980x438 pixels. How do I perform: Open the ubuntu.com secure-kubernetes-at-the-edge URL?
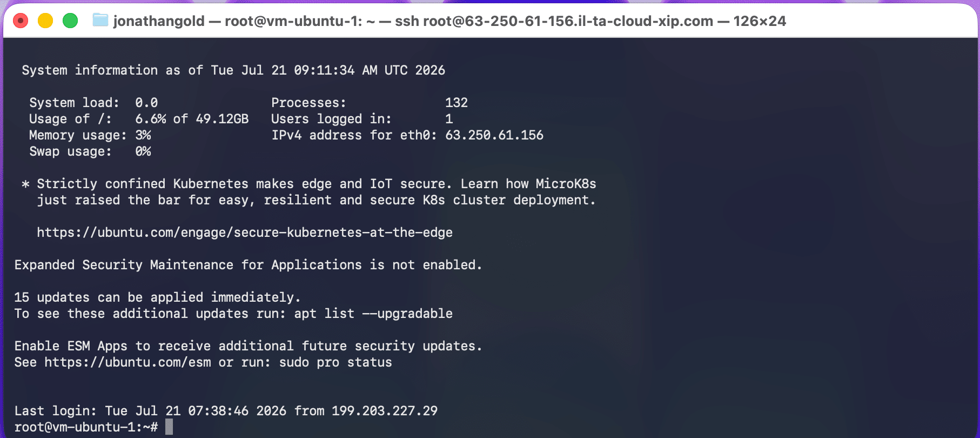pyautogui.click(x=245, y=233)
